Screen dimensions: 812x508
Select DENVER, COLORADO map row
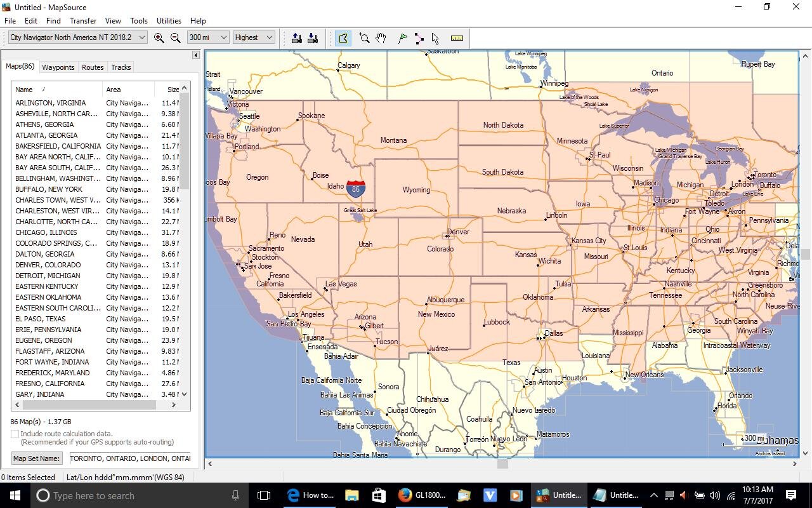point(96,265)
